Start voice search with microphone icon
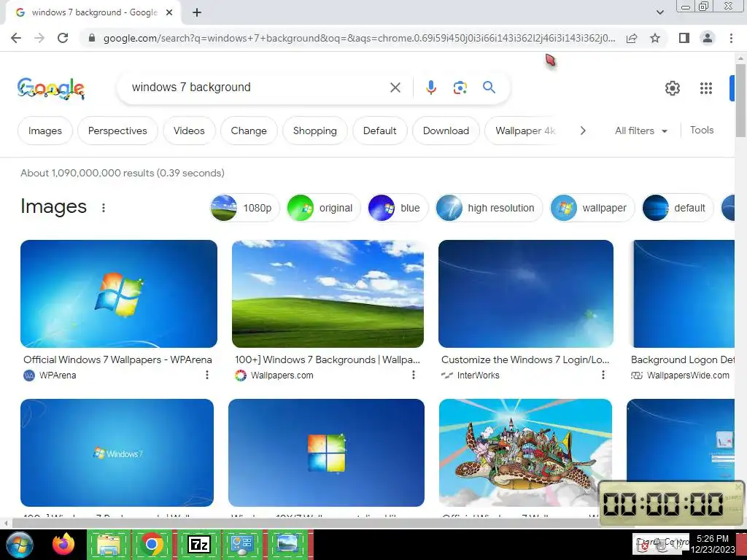Image resolution: width=747 pixels, height=560 pixels. (430, 87)
